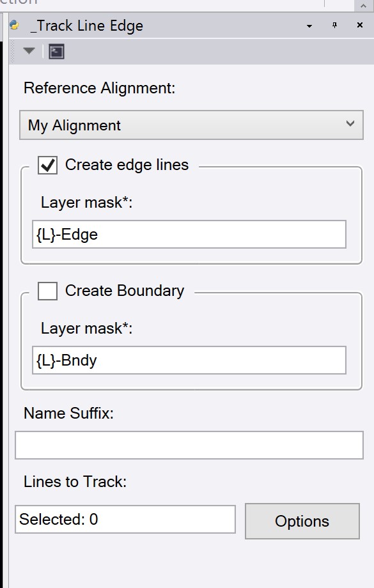Click the scroll up arrow at top

pyautogui.click(x=363, y=6)
